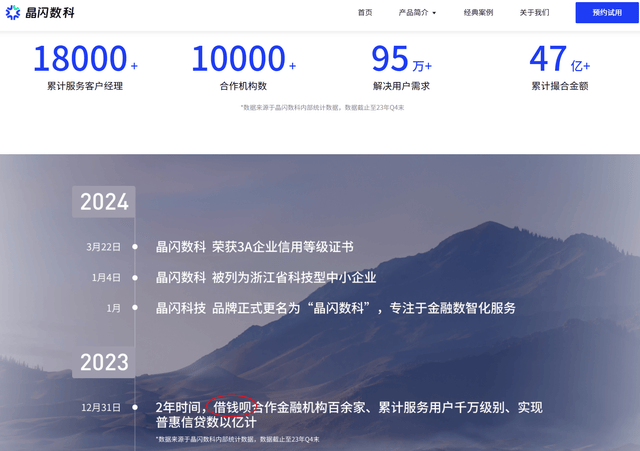Click the 12月31日 timeline dot
640x451 pixels.
135,407
